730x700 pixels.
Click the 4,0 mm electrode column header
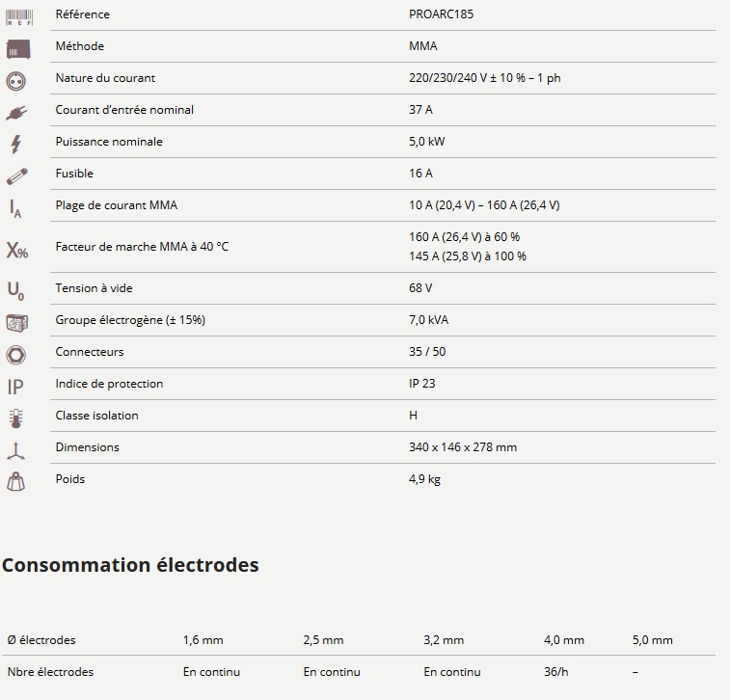point(564,640)
